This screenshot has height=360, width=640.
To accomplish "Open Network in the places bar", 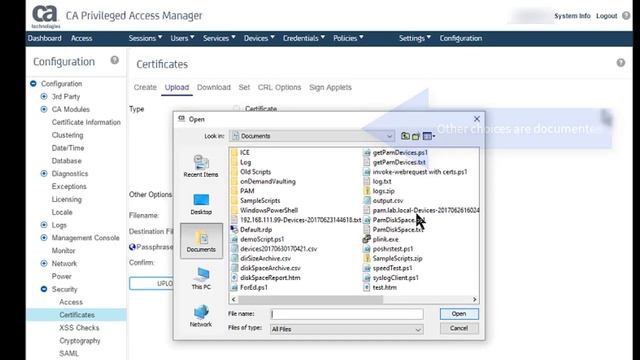I will point(201,316).
